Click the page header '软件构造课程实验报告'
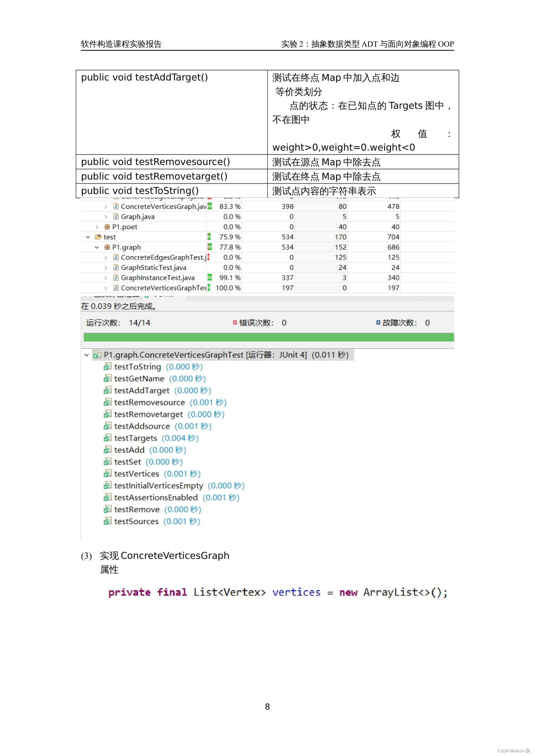The image size is (535, 756). click(121, 44)
